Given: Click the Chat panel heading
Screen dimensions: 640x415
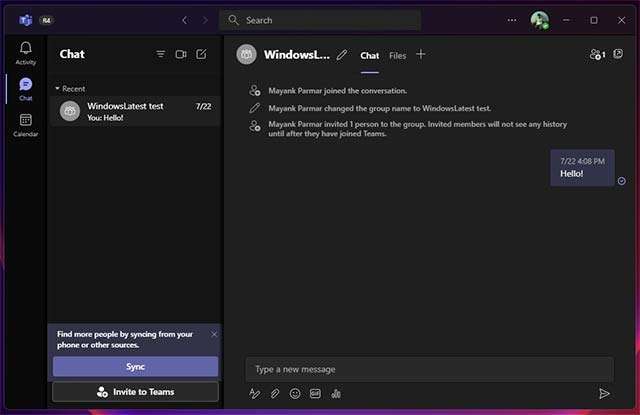Looking at the screenshot, I should (x=72, y=54).
